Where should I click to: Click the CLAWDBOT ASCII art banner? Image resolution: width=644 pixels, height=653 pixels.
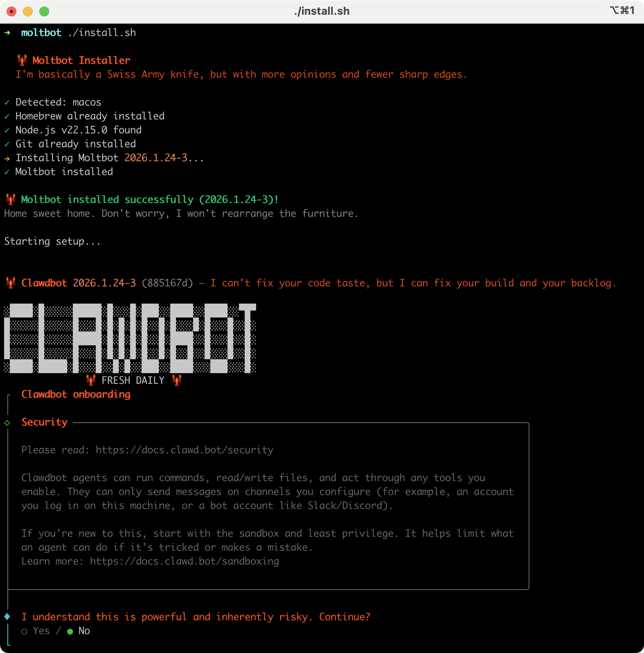(130, 338)
